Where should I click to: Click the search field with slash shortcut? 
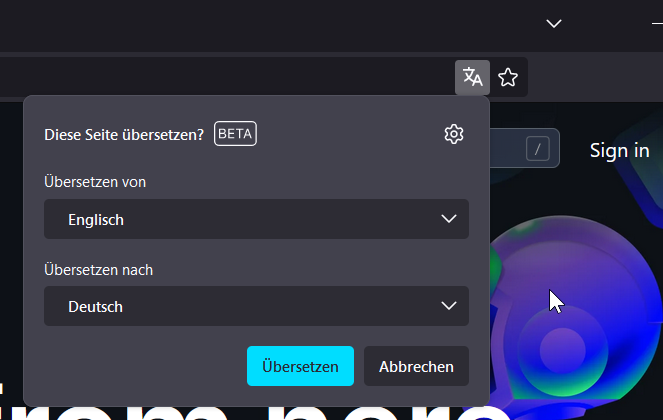pyautogui.click(x=524, y=148)
